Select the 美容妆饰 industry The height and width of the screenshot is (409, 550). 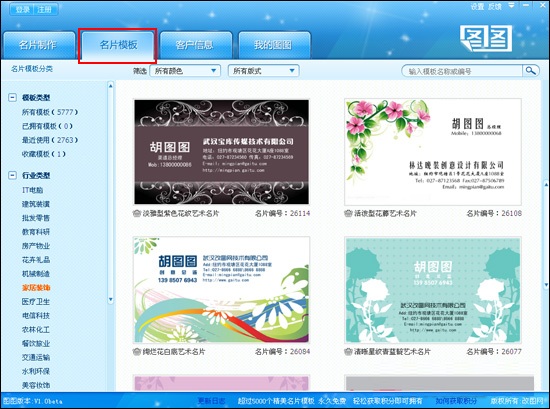[36, 385]
